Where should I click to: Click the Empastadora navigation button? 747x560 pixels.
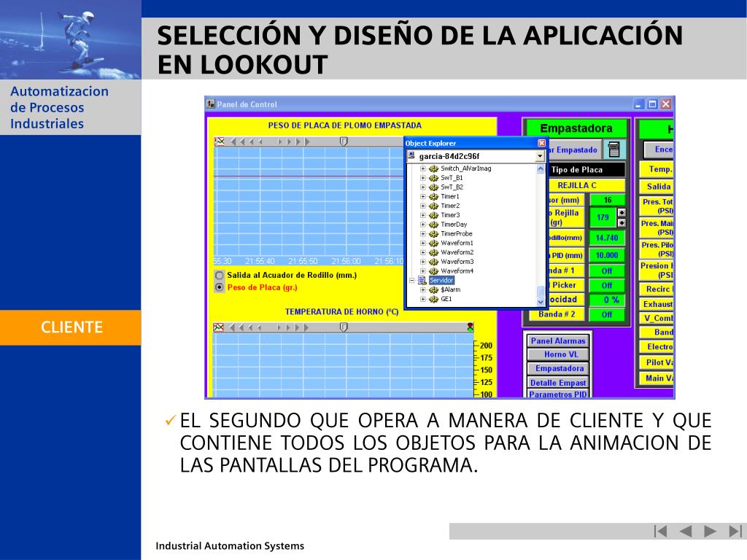(558, 368)
